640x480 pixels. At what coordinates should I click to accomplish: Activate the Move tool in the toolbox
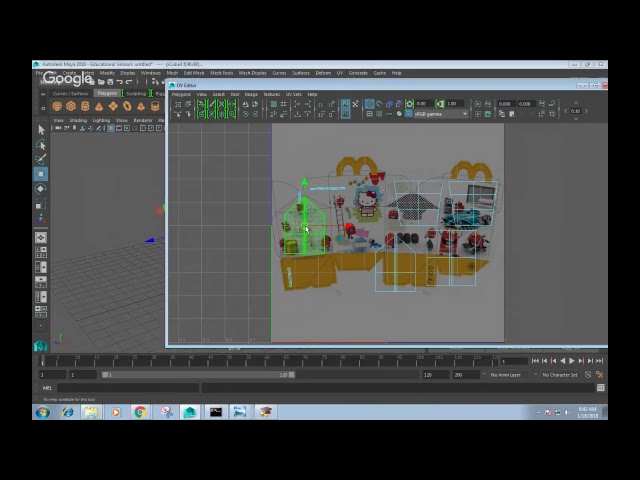point(41,174)
